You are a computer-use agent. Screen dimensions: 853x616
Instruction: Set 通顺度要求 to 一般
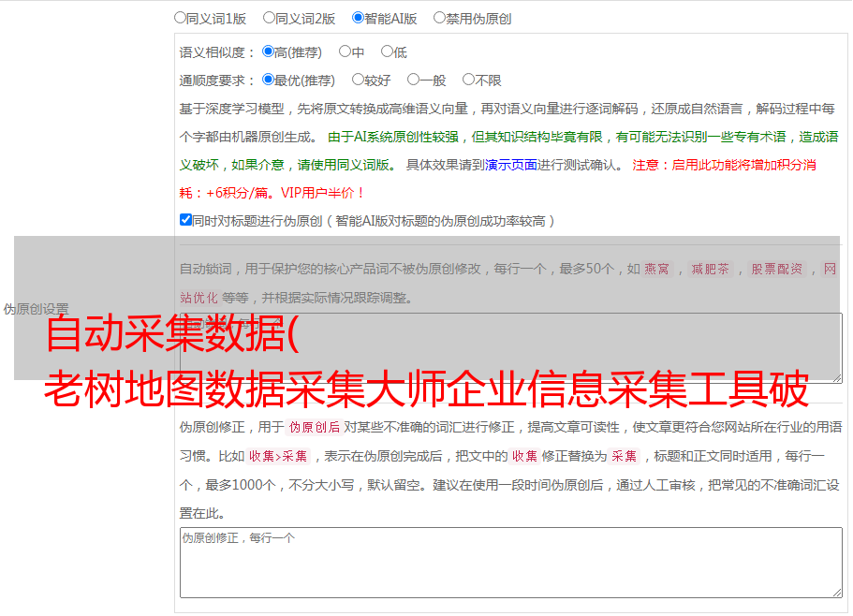pos(414,80)
